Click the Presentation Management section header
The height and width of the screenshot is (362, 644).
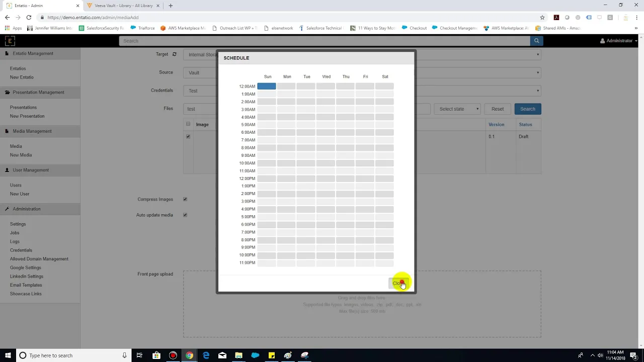pyautogui.click(x=40, y=92)
